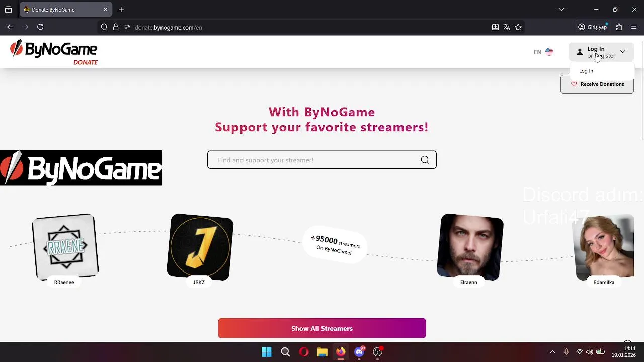Viewport: 644px width, 362px height.
Task: Open the RRaenee streamer name label
Action: tap(64, 282)
